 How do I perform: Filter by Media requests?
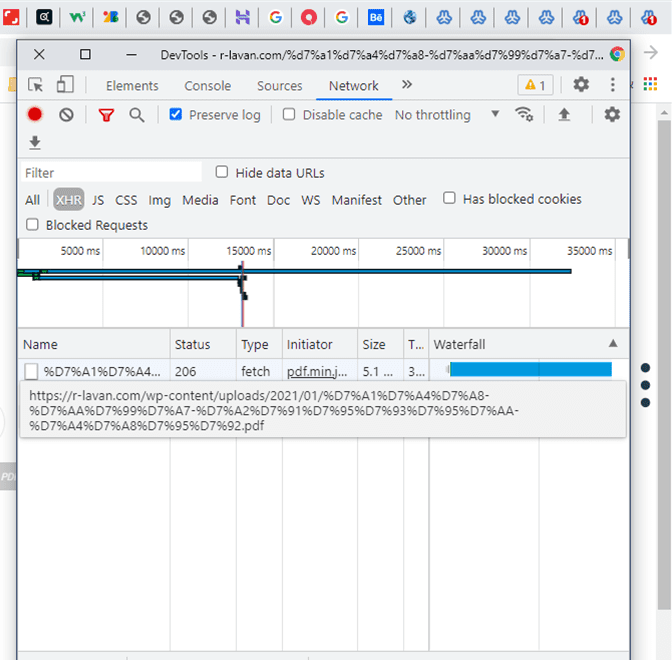(x=200, y=200)
